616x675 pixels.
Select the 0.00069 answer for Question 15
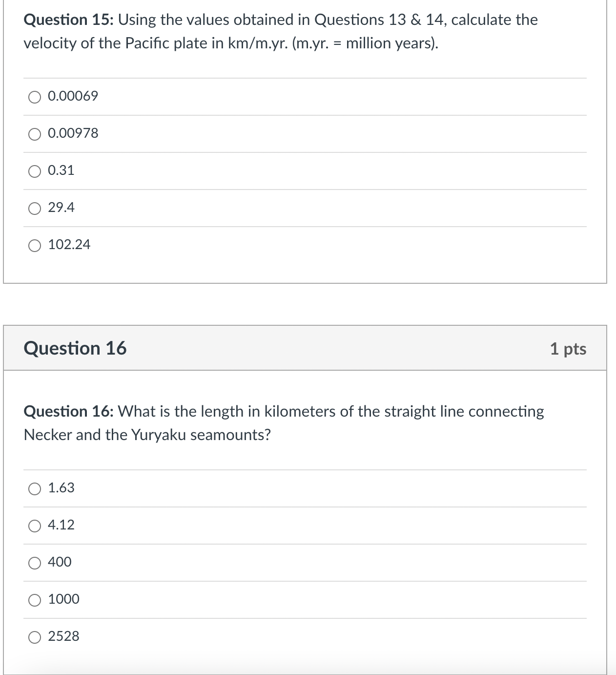pos(34,96)
